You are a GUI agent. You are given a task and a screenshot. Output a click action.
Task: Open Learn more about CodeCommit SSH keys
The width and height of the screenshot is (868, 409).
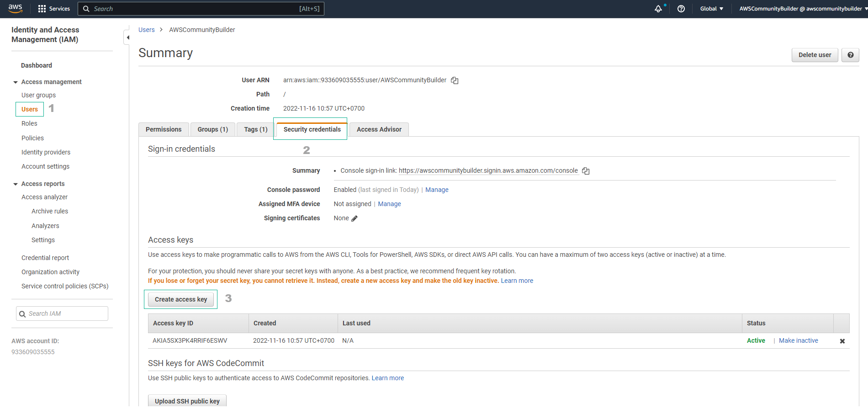coord(388,378)
